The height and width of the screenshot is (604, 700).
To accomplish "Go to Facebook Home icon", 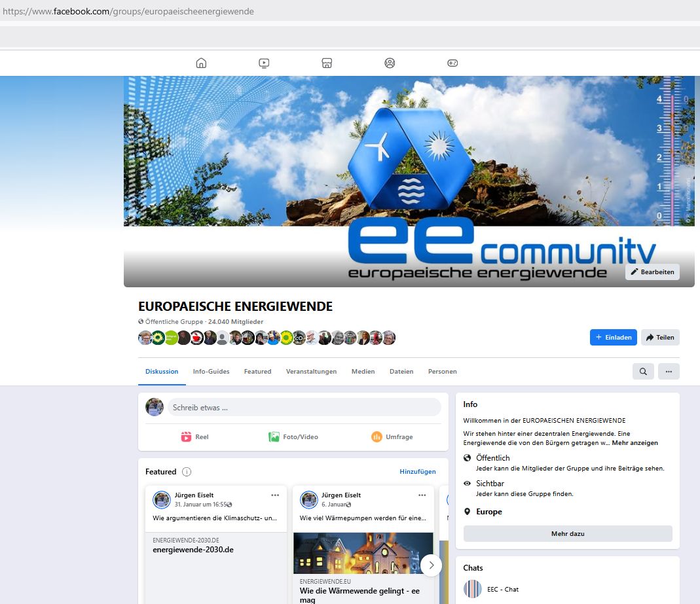I will click(201, 63).
